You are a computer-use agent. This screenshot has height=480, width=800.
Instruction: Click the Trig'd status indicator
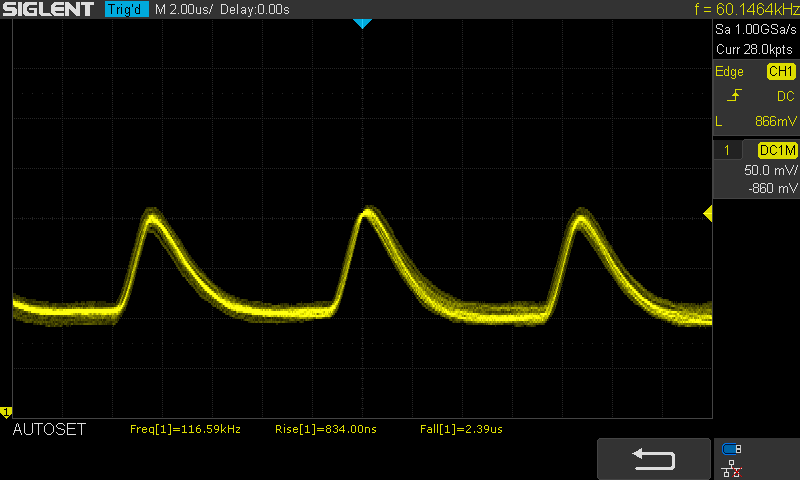pyautogui.click(x=127, y=9)
